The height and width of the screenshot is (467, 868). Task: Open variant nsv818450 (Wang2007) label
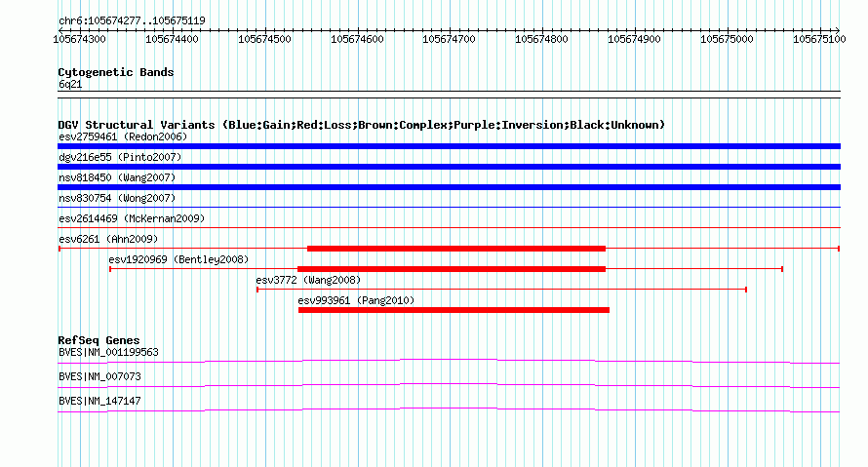click(x=117, y=177)
